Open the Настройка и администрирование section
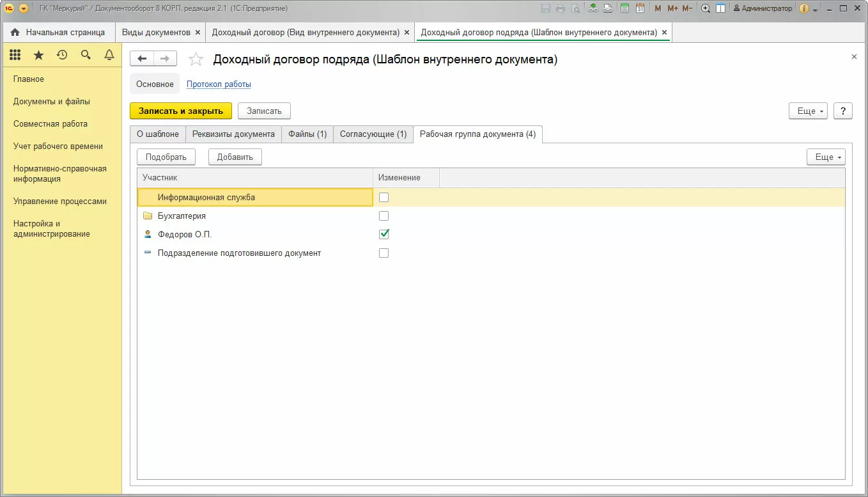Image resolution: width=868 pixels, height=497 pixels. pos(52,228)
